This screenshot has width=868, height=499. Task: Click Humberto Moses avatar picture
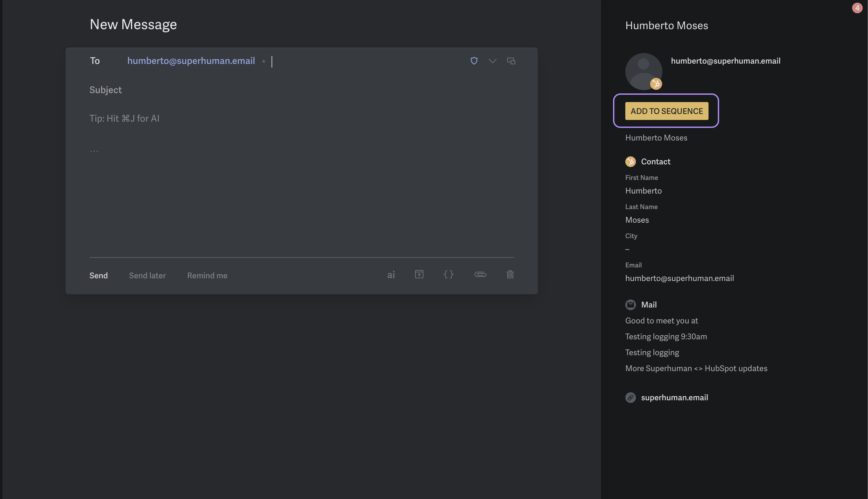(x=643, y=71)
